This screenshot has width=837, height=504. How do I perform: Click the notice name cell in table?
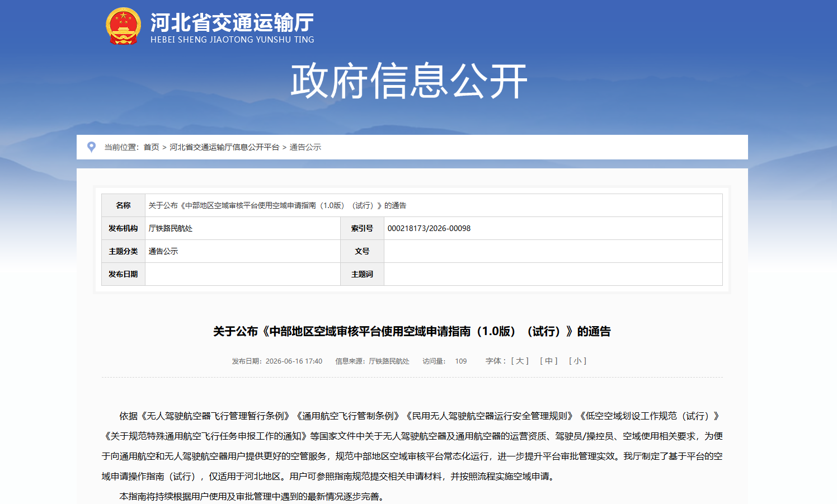pyautogui.click(x=434, y=205)
